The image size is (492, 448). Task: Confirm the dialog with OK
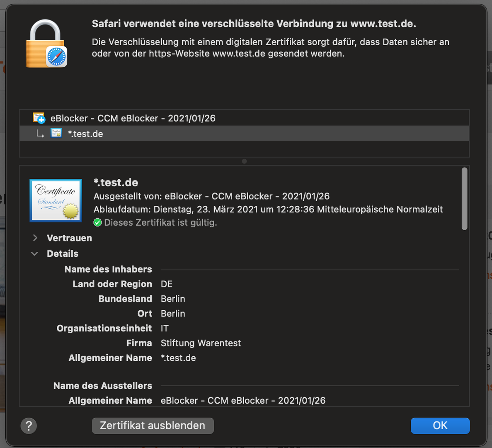point(440,426)
